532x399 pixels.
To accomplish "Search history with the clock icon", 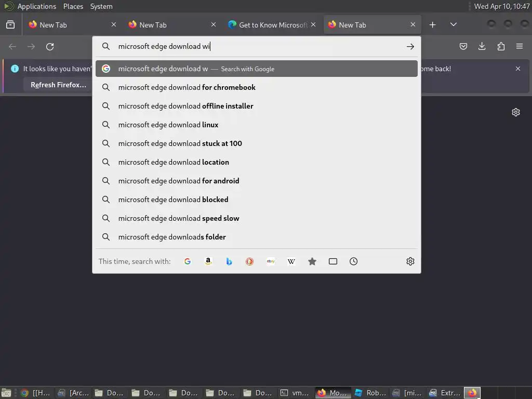I will pos(353,261).
